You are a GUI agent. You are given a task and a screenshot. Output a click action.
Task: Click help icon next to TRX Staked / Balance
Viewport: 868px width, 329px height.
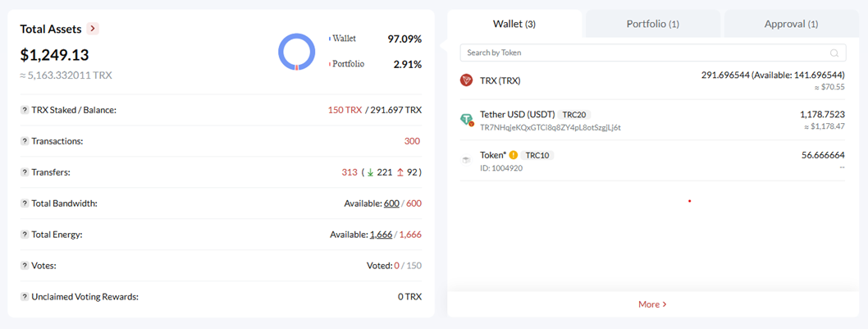click(25, 110)
